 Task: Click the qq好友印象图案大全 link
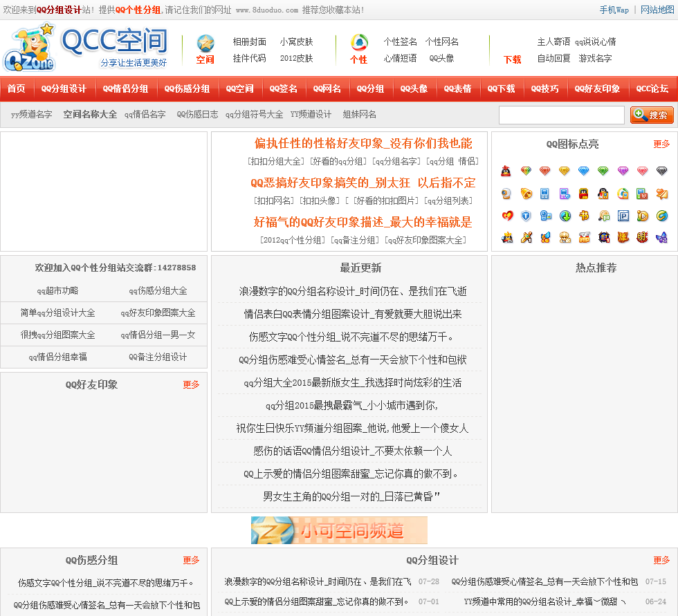point(158,312)
